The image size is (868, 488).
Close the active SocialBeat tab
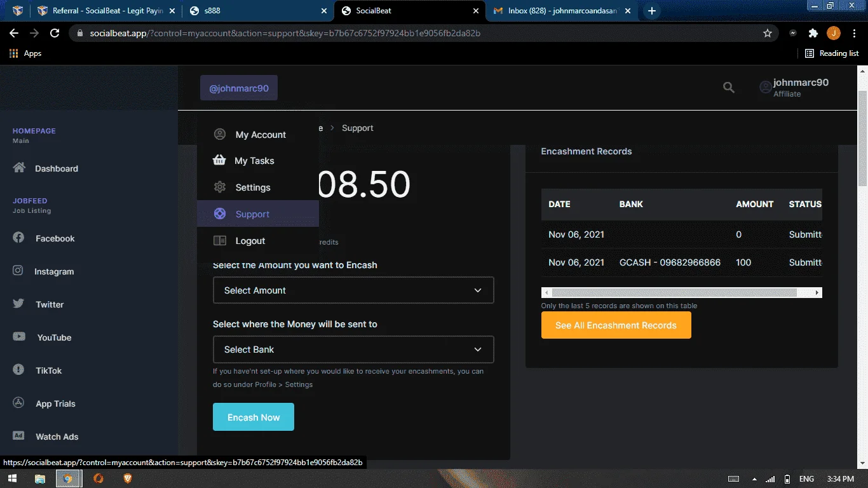coord(476,11)
